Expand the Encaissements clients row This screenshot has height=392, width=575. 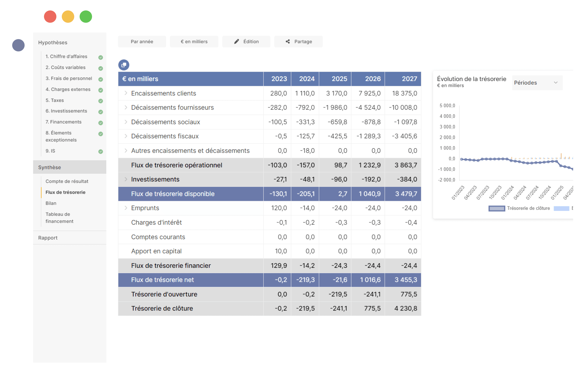pyautogui.click(x=126, y=93)
